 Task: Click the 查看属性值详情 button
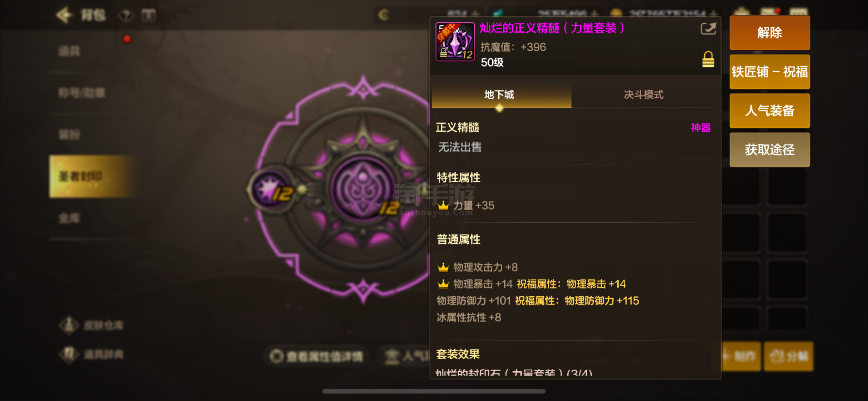[x=317, y=356]
